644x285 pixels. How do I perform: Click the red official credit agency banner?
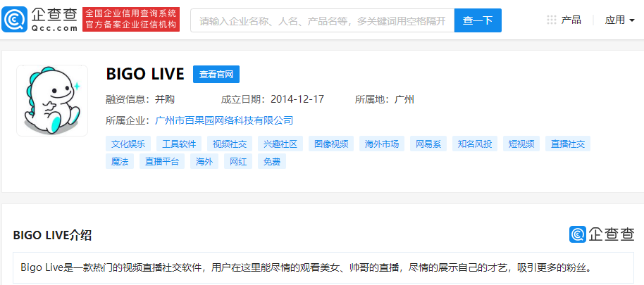click(131, 19)
